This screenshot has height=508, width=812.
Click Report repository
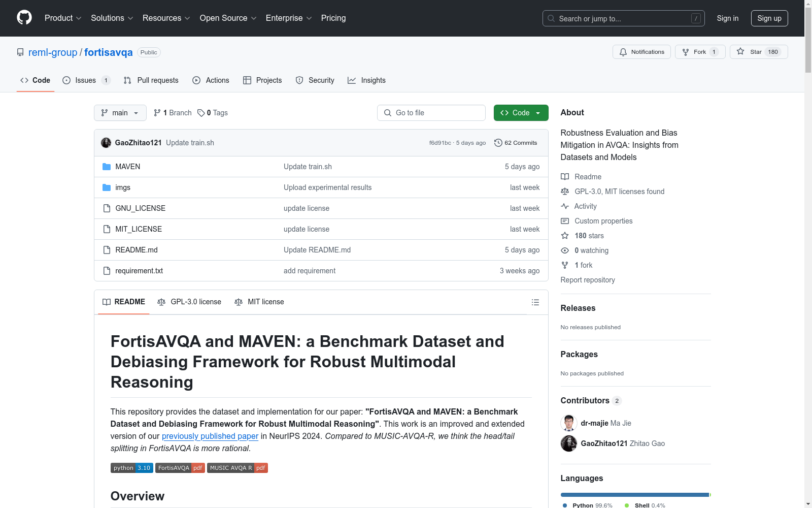point(588,280)
